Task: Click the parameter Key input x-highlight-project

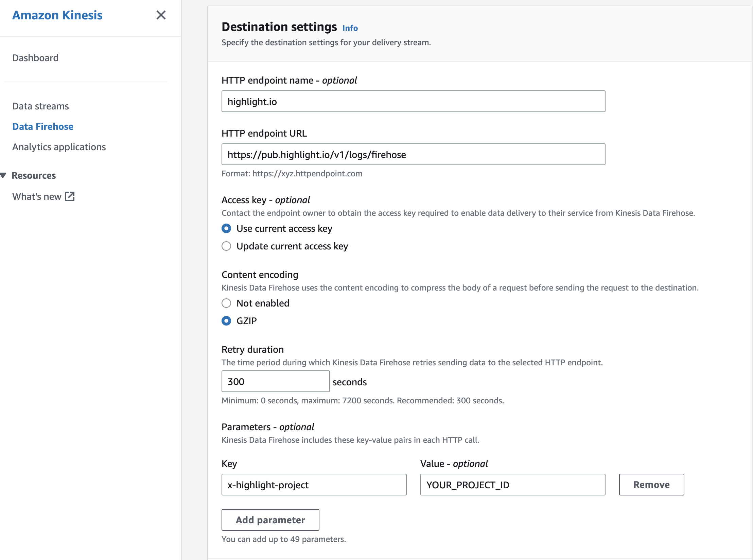Action: [x=314, y=485]
